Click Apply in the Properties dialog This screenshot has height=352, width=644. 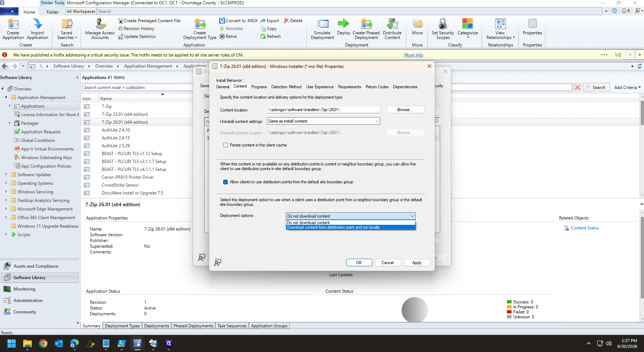pos(417,263)
